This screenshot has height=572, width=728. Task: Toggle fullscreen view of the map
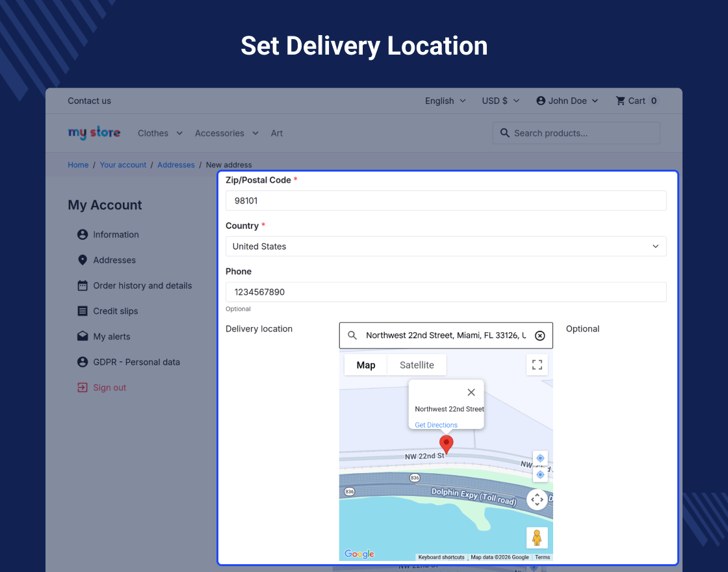click(537, 365)
